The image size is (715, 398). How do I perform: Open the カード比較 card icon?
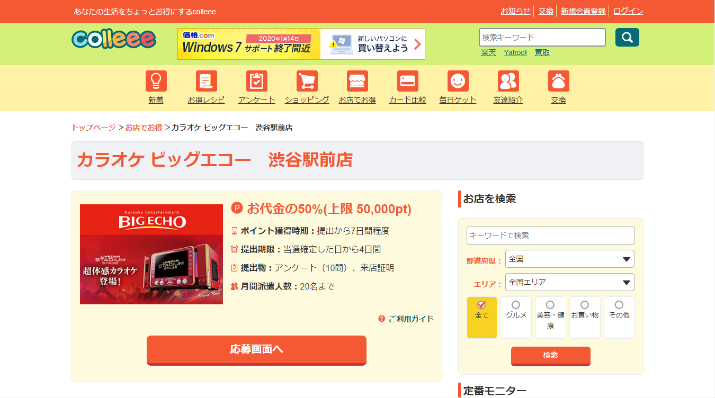pyautogui.click(x=407, y=81)
